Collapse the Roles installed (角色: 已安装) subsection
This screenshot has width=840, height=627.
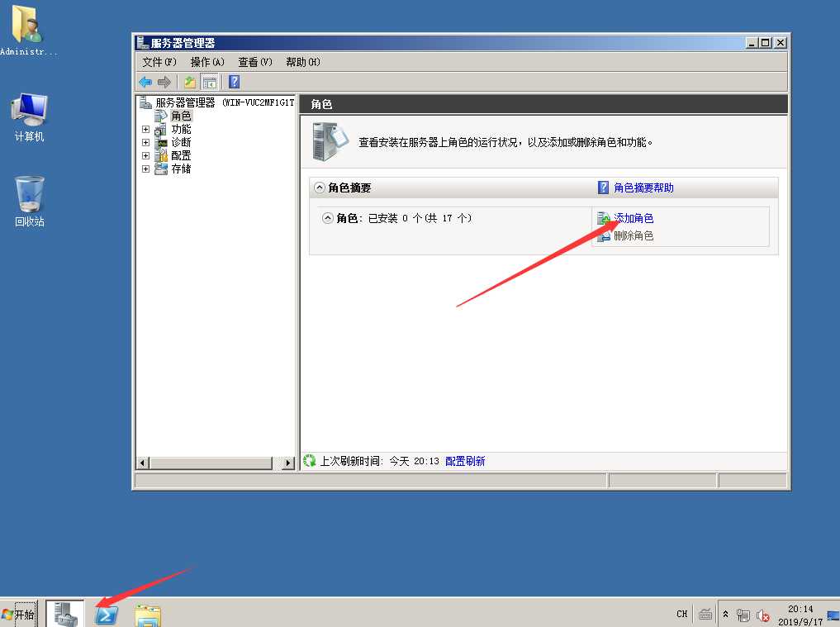coord(327,218)
